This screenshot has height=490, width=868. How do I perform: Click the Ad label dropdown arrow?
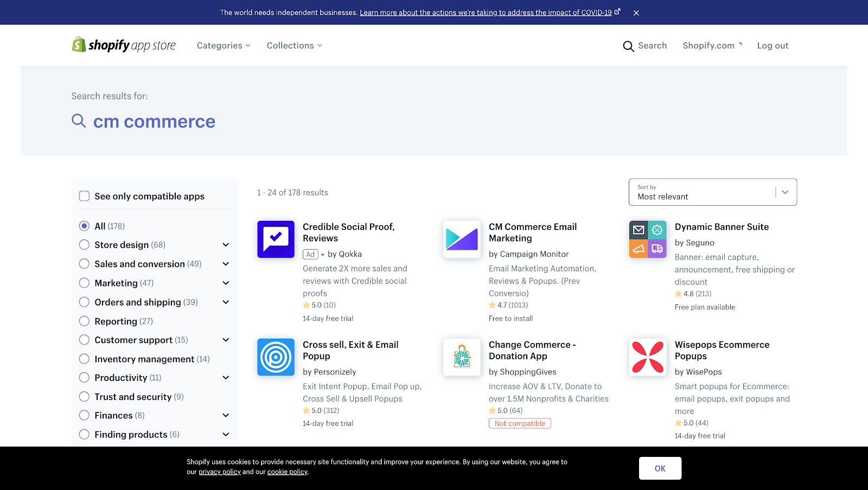pos(323,254)
